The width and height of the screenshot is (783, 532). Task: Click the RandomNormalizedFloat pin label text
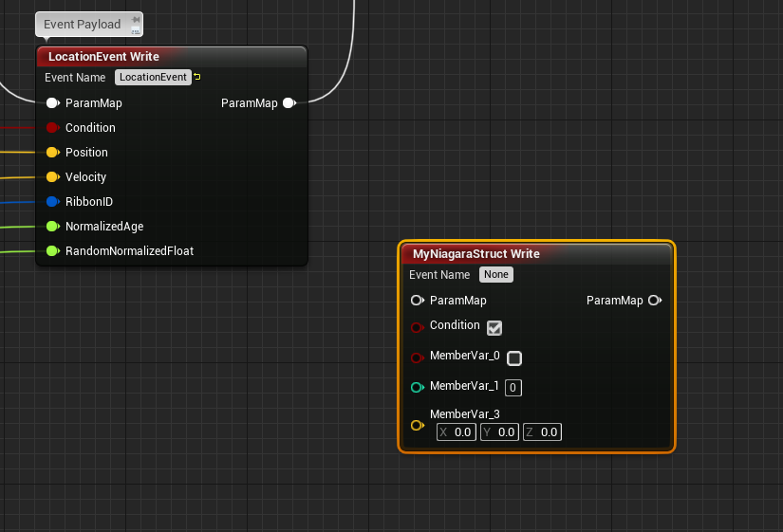(x=129, y=251)
